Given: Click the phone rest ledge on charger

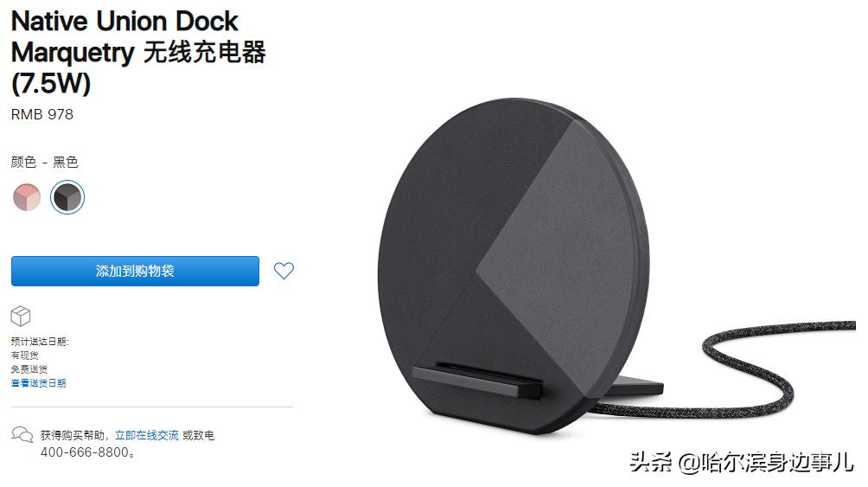Looking at the screenshot, I should [x=476, y=380].
